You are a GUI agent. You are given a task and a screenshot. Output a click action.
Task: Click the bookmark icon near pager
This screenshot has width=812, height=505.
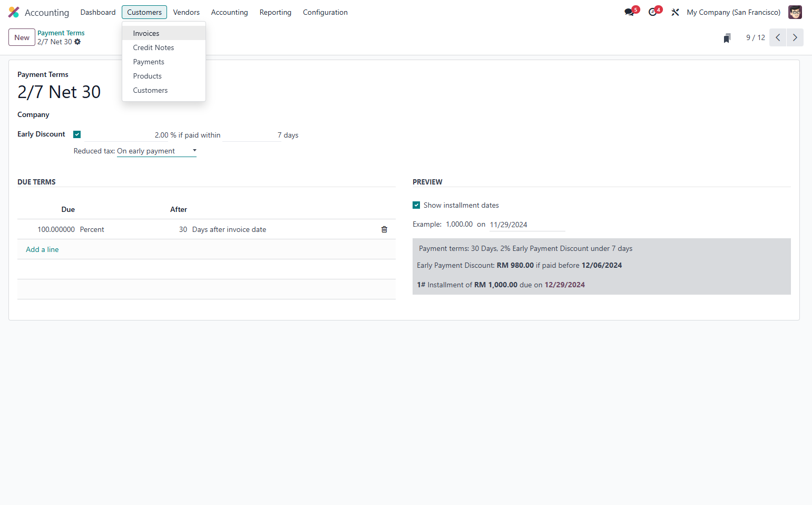(727, 37)
